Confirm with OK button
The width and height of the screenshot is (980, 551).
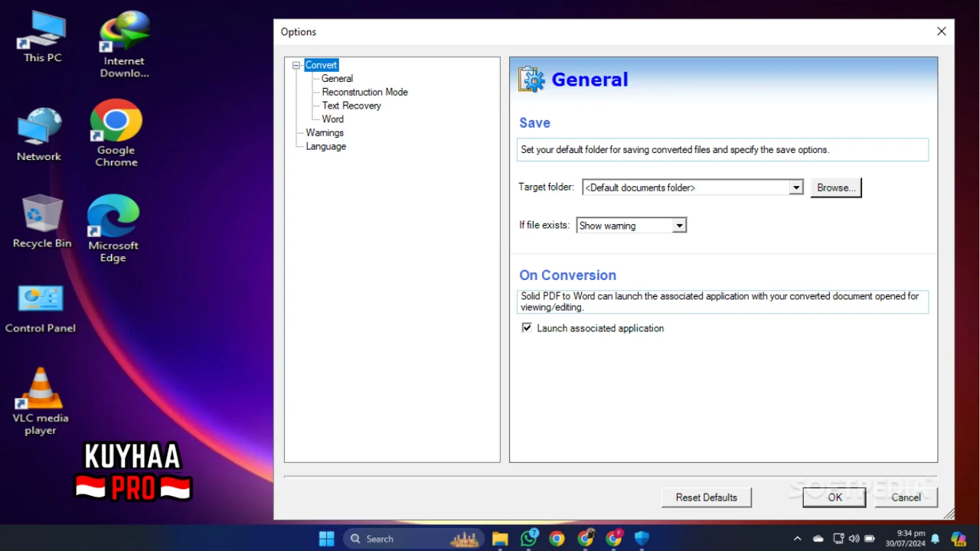(835, 497)
